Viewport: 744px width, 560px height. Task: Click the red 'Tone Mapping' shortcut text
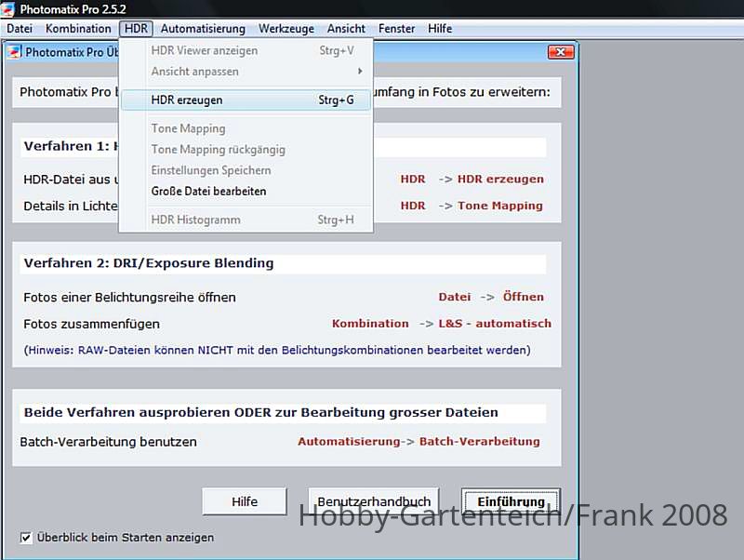(499, 206)
